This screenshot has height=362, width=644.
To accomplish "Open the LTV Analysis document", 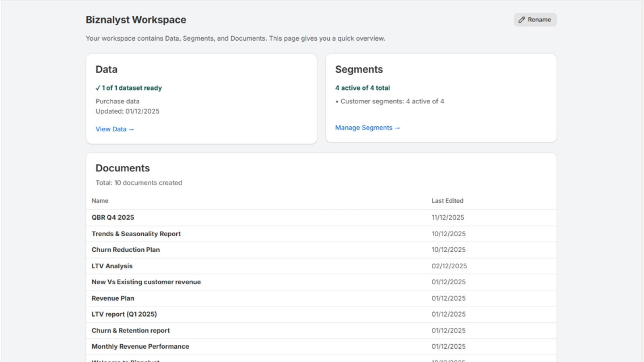I will tap(112, 266).
